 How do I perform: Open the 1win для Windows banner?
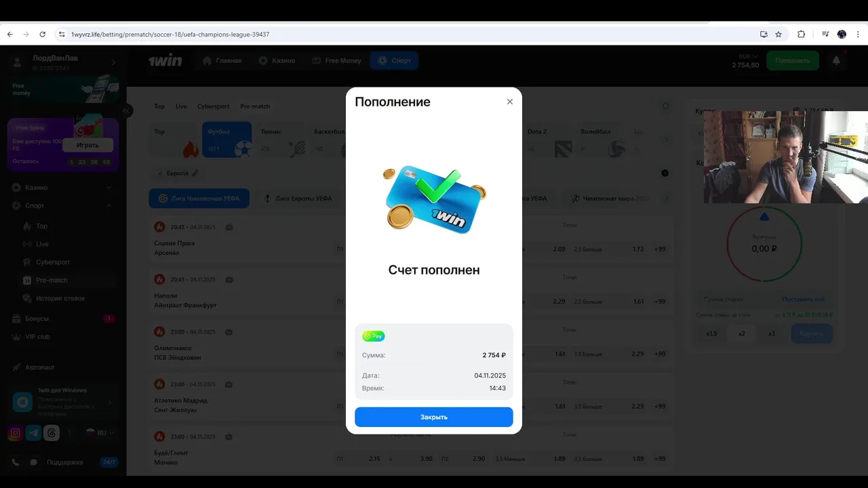pos(63,402)
